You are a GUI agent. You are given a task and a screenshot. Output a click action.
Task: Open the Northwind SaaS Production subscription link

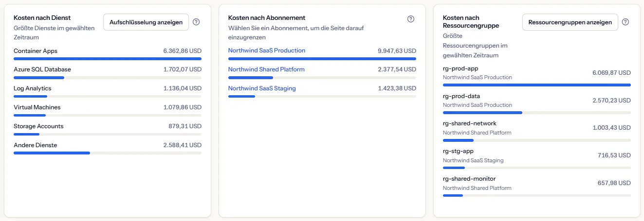[x=267, y=51]
